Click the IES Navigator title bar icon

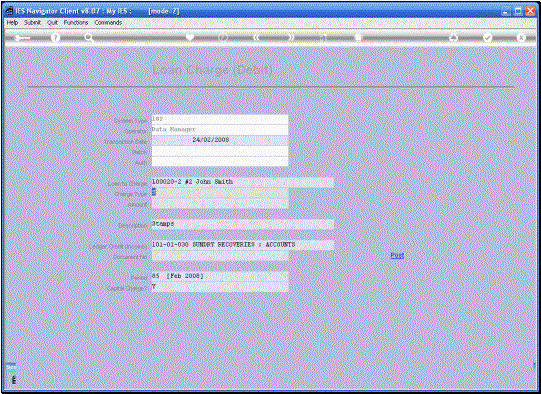(x=9, y=11)
